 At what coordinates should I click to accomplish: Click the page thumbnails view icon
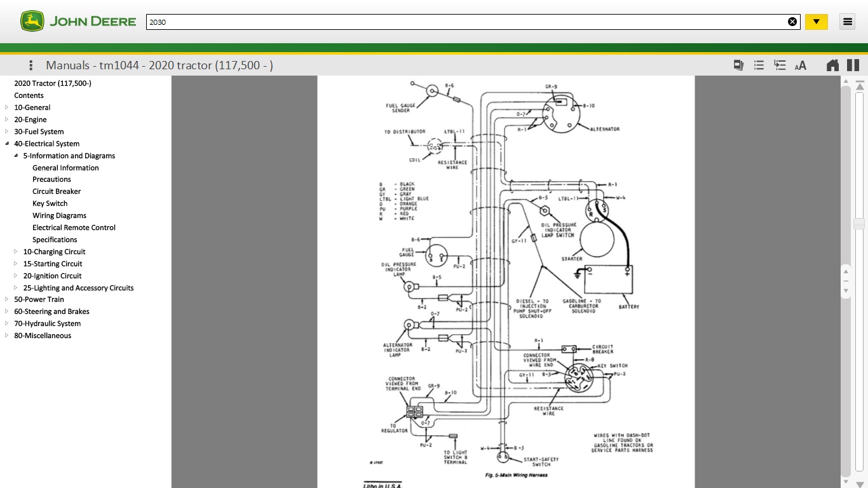[738, 65]
